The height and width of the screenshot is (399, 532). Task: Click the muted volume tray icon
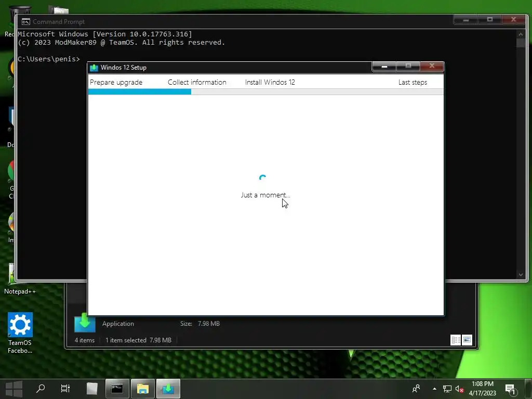[x=459, y=389]
